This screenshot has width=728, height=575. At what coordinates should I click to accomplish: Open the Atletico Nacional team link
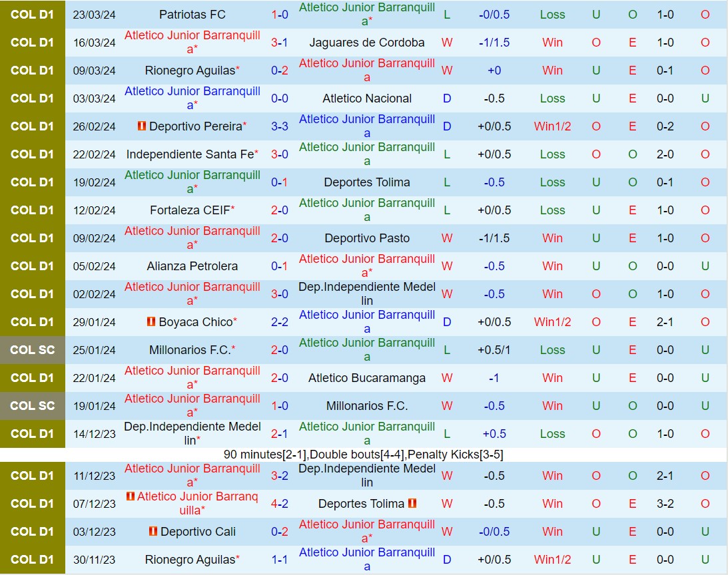(367, 98)
